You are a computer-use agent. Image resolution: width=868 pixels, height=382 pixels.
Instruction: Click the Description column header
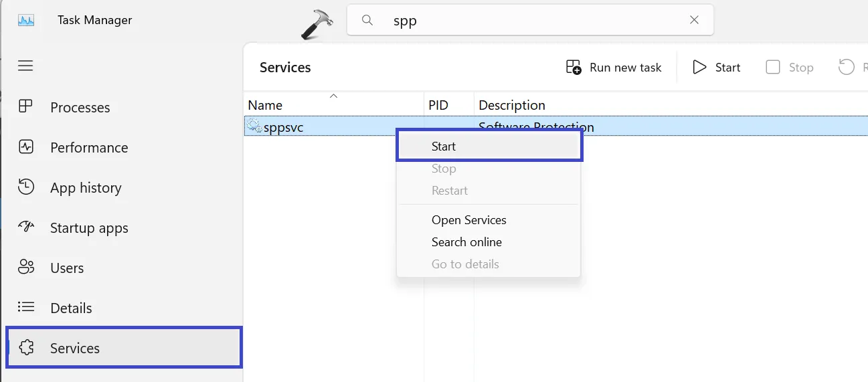512,105
